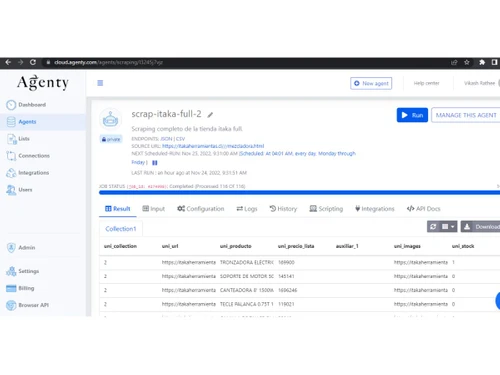Click the uni_collection column header

(x=120, y=246)
